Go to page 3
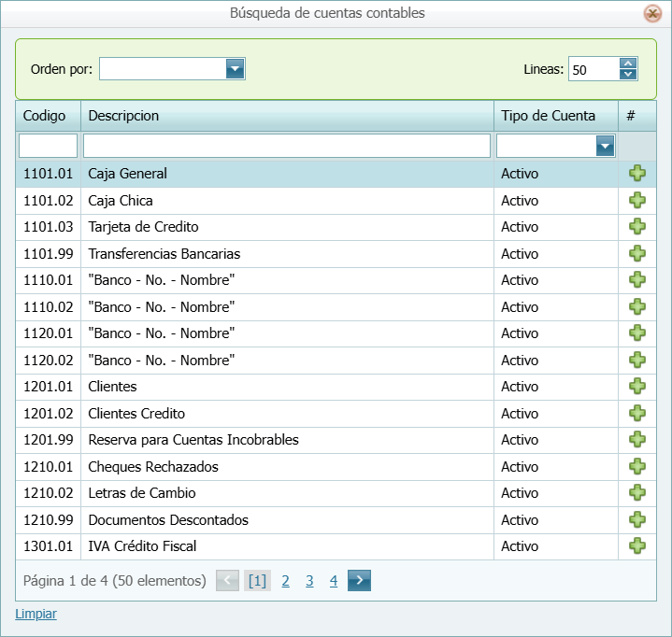Screen dimensions: 672x637 pyautogui.click(x=309, y=581)
